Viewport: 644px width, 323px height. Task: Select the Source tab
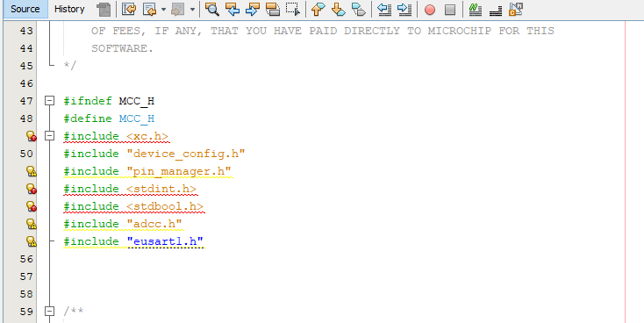(25, 9)
